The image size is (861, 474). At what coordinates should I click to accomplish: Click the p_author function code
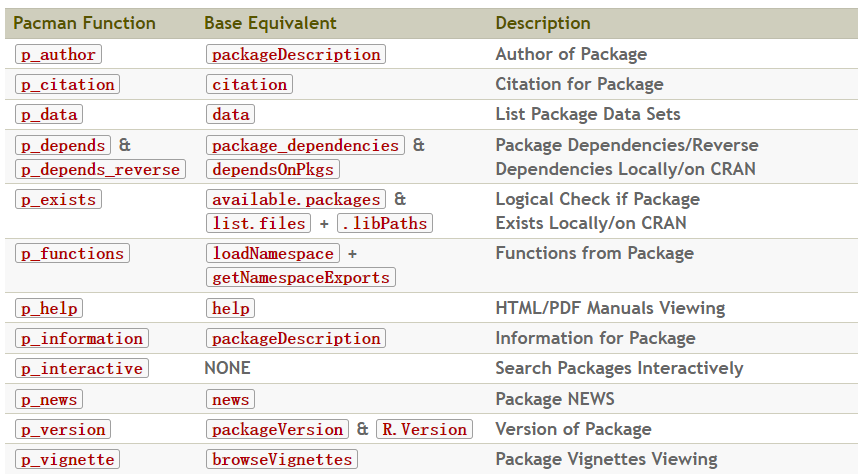pyautogui.click(x=58, y=54)
